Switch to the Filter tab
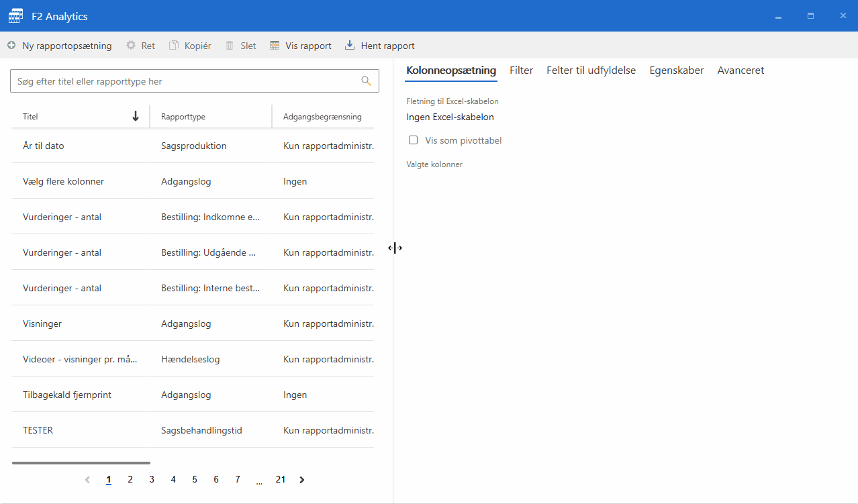Image resolution: width=858 pixels, height=504 pixels. (521, 70)
